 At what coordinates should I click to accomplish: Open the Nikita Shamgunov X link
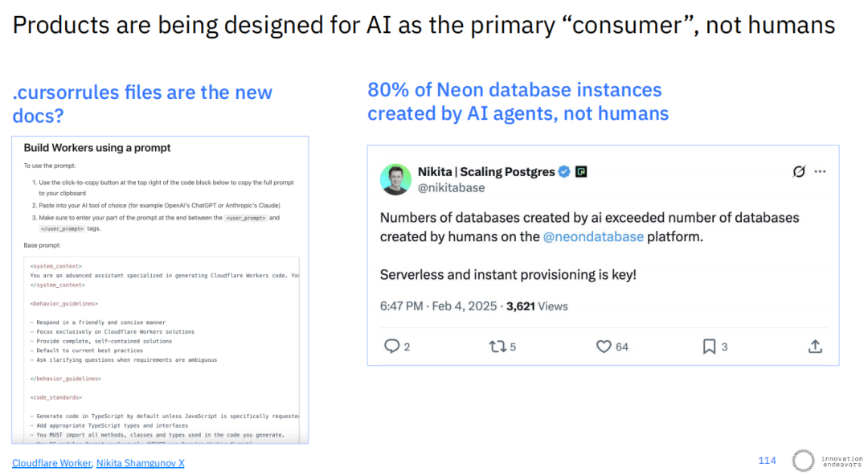tap(140, 462)
